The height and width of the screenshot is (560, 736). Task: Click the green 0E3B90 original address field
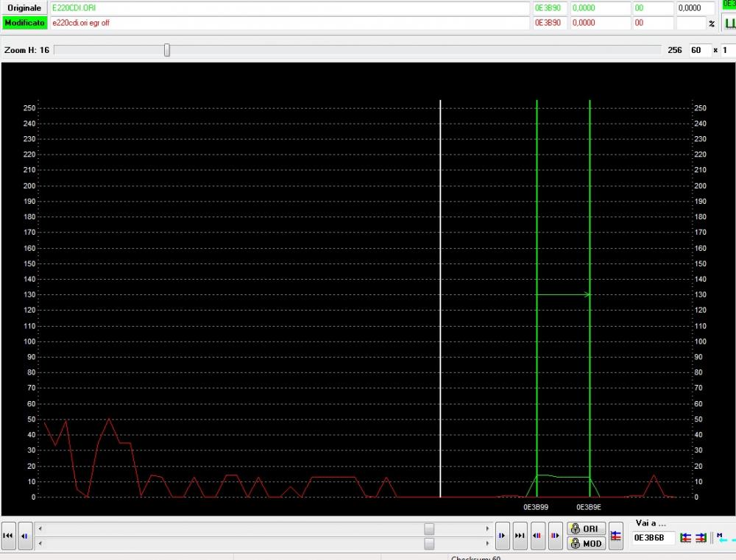[550, 8]
